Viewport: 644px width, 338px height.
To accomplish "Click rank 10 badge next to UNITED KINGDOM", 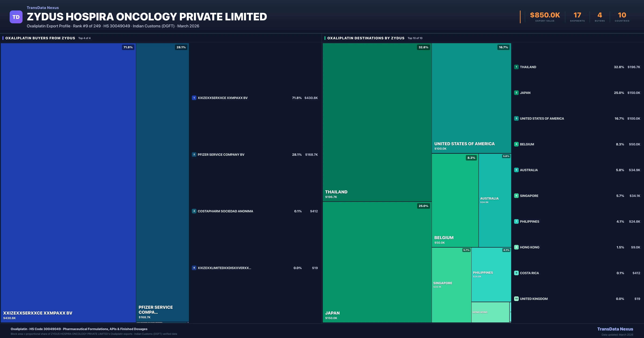I will click(516, 299).
